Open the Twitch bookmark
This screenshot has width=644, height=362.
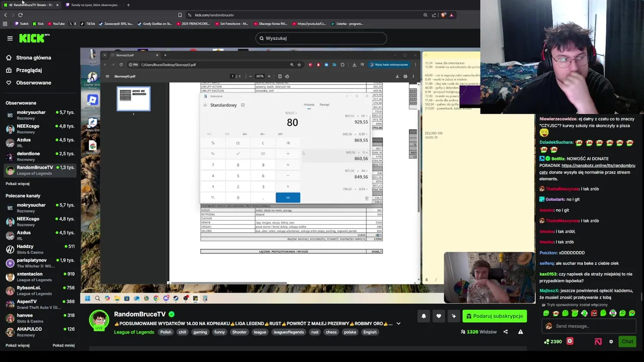22,24
